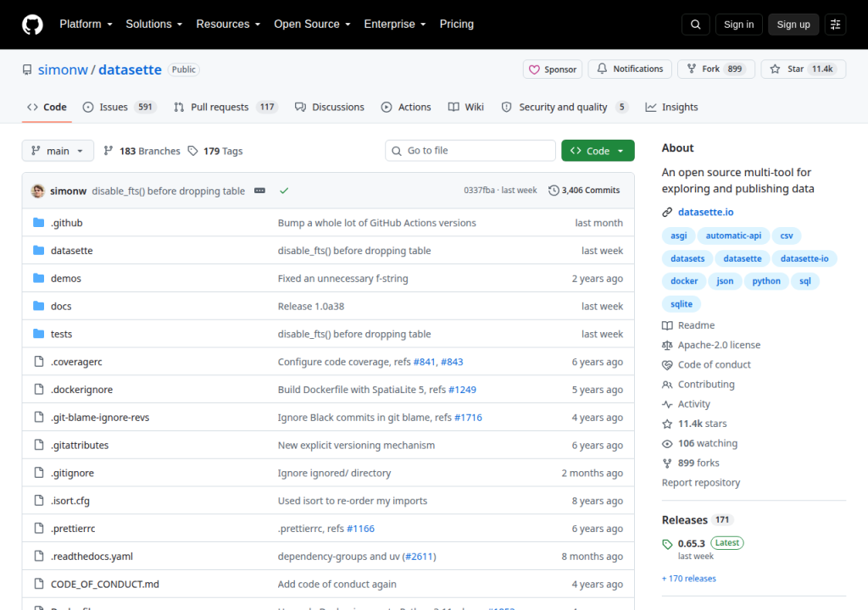The height and width of the screenshot is (610, 868).
Task: Open the Discussions tab
Action: 330,107
